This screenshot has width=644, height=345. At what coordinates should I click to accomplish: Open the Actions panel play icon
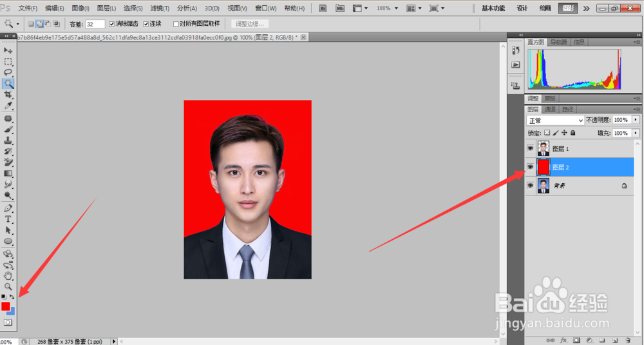point(515,65)
